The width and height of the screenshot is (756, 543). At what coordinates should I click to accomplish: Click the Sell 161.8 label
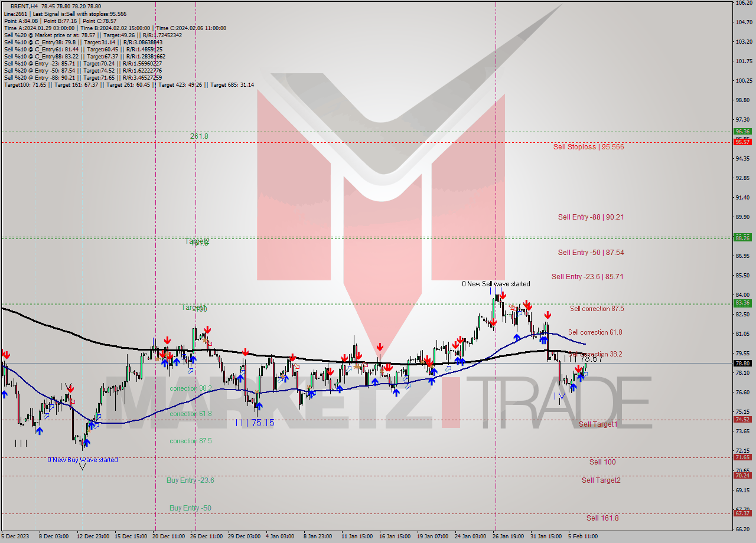pyautogui.click(x=602, y=518)
